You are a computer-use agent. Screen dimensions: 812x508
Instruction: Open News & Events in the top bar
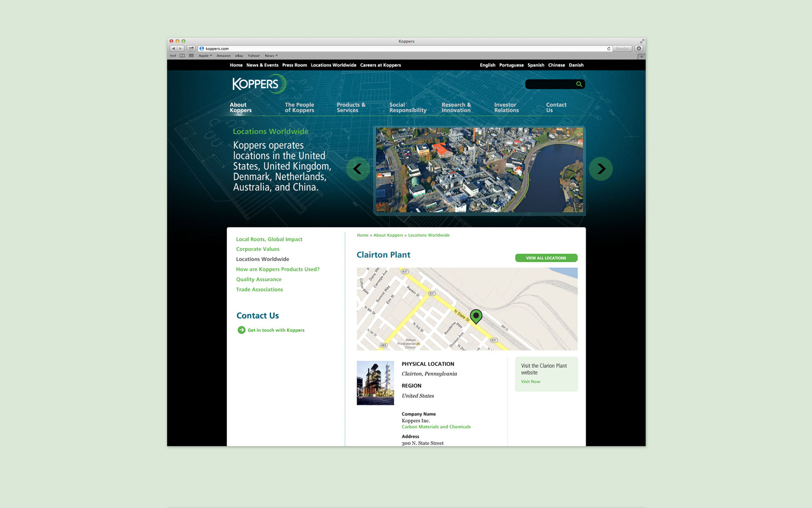[x=262, y=65]
